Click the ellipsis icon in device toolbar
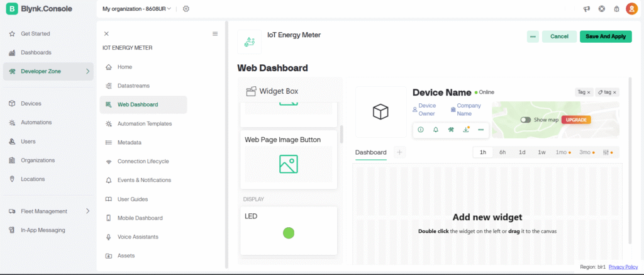644x275 pixels. pyautogui.click(x=481, y=130)
